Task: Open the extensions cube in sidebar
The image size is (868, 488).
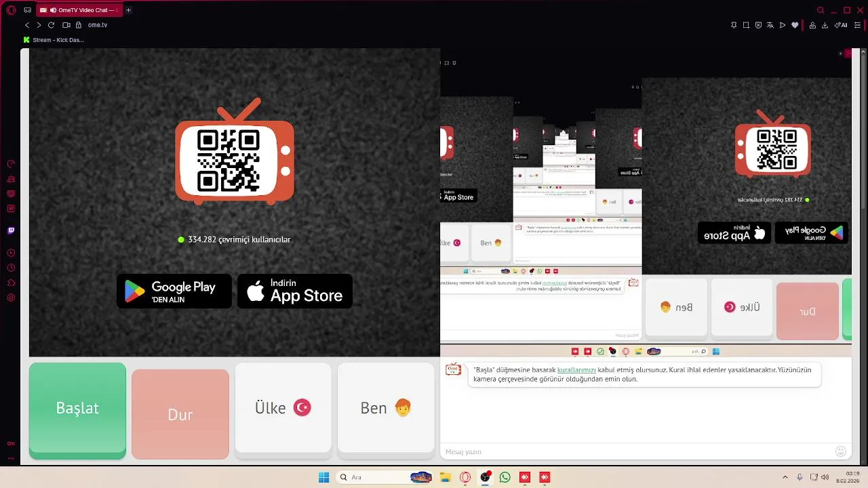Action: 11,283
